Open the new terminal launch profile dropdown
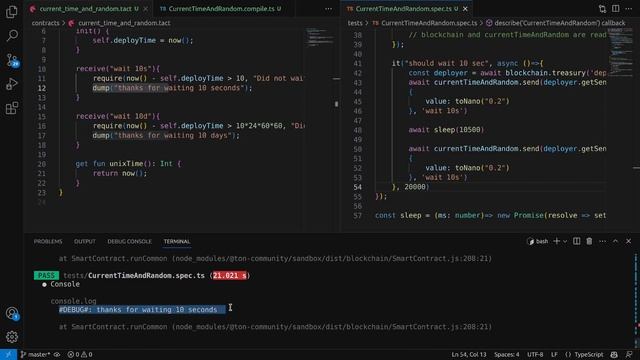Viewport: 640px width, 360px height. [x=565, y=242]
